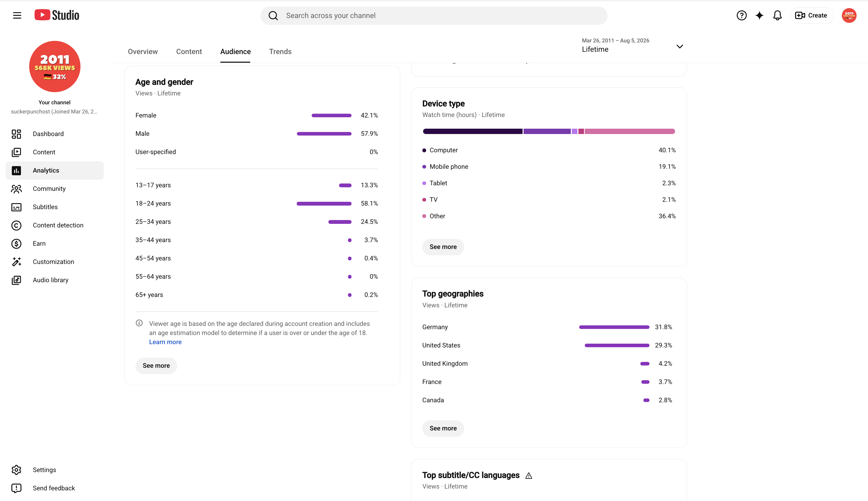The image size is (868, 501).
Task: Follow the Learn more link
Action: tap(165, 342)
